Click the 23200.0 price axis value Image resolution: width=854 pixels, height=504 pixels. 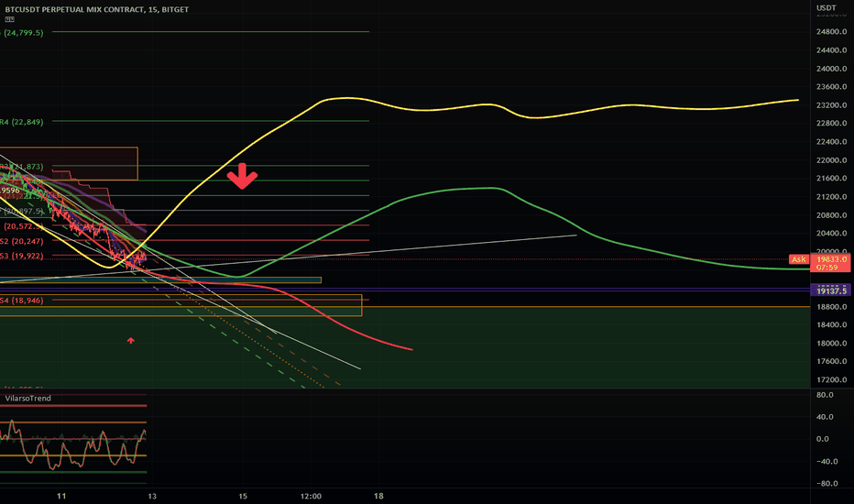click(x=832, y=105)
